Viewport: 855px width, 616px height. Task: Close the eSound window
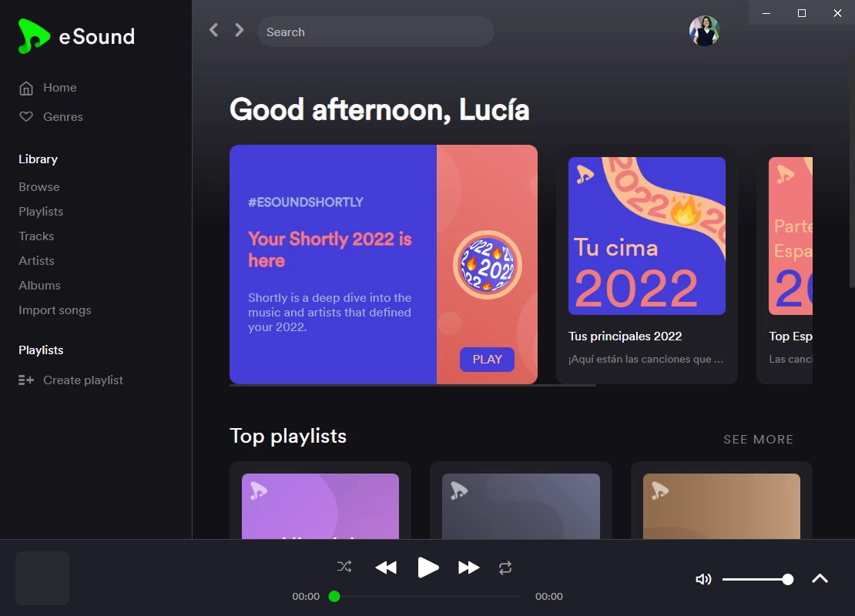pyautogui.click(x=837, y=12)
